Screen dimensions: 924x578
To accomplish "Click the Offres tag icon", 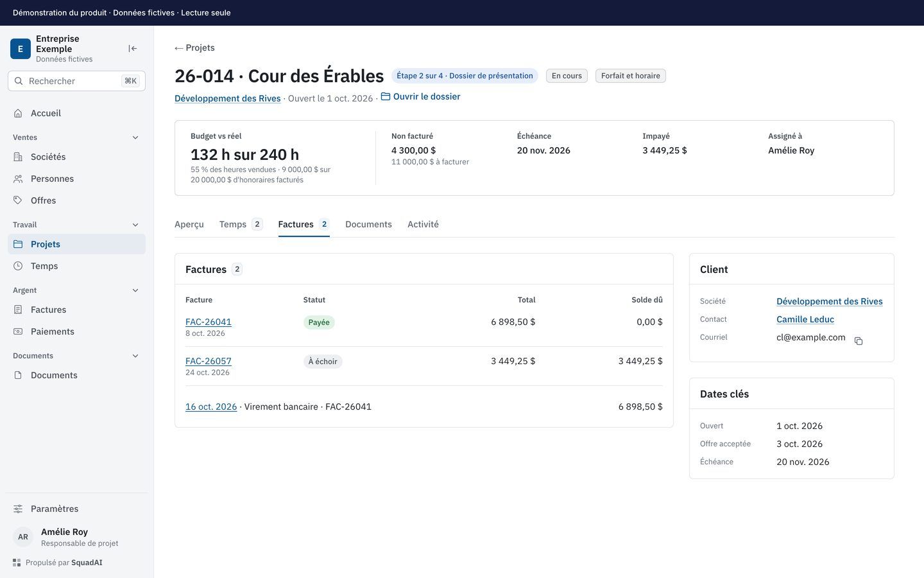I will 18,200.
